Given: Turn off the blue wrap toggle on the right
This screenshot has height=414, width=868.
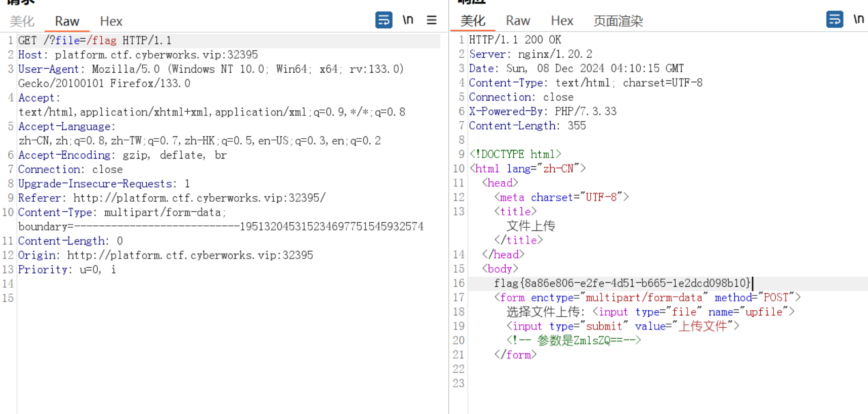Looking at the screenshot, I should click(835, 19).
